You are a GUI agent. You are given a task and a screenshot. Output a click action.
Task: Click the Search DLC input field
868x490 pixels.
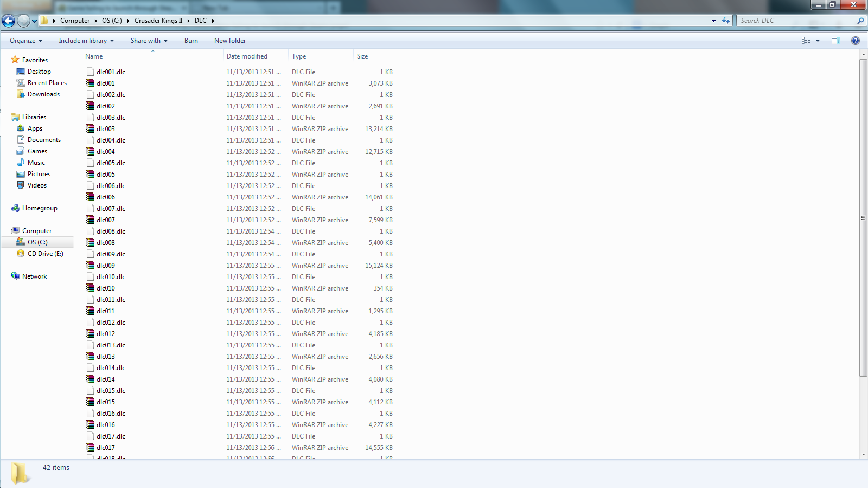[795, 21]
